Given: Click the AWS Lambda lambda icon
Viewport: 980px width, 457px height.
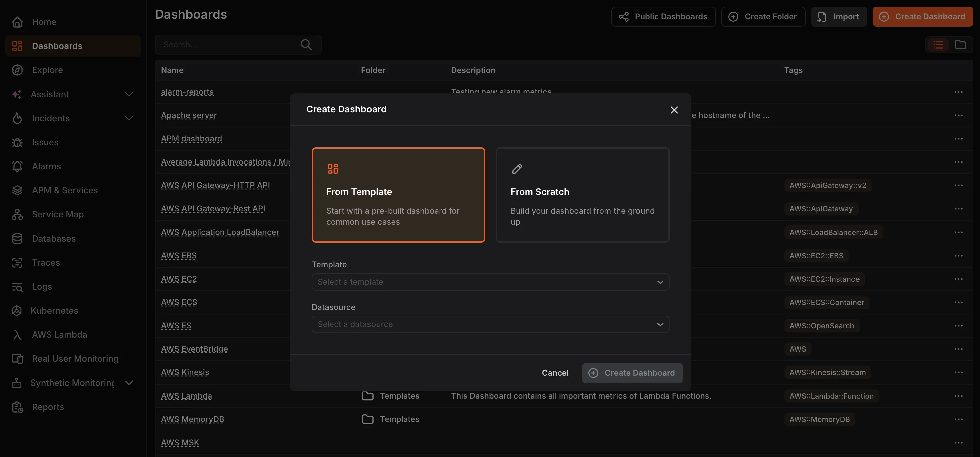Looking at the screenshot, I should pos(17,334).
